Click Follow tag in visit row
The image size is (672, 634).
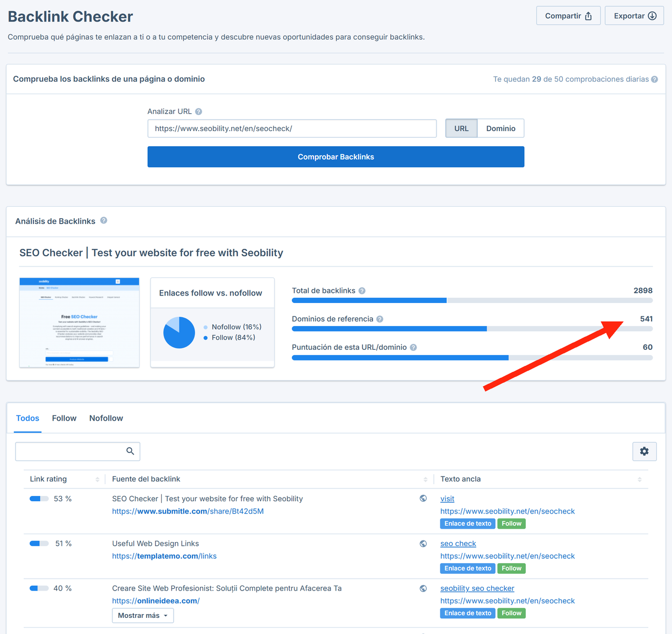(511, 524)
